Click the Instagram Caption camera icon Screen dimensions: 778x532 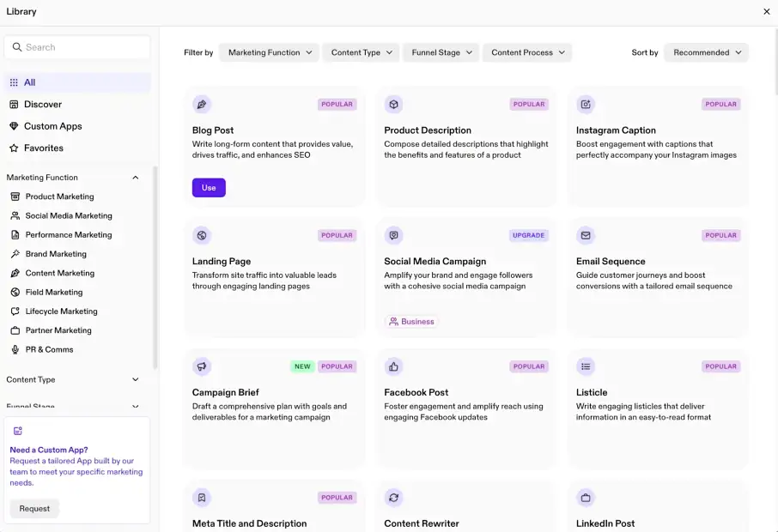pos(586,105)
